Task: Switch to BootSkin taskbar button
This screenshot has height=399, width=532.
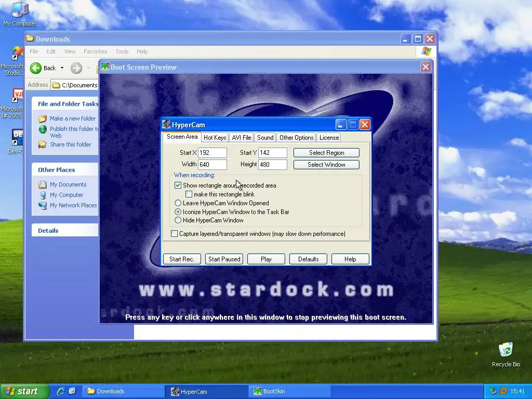Action: (x=289, y=391)
